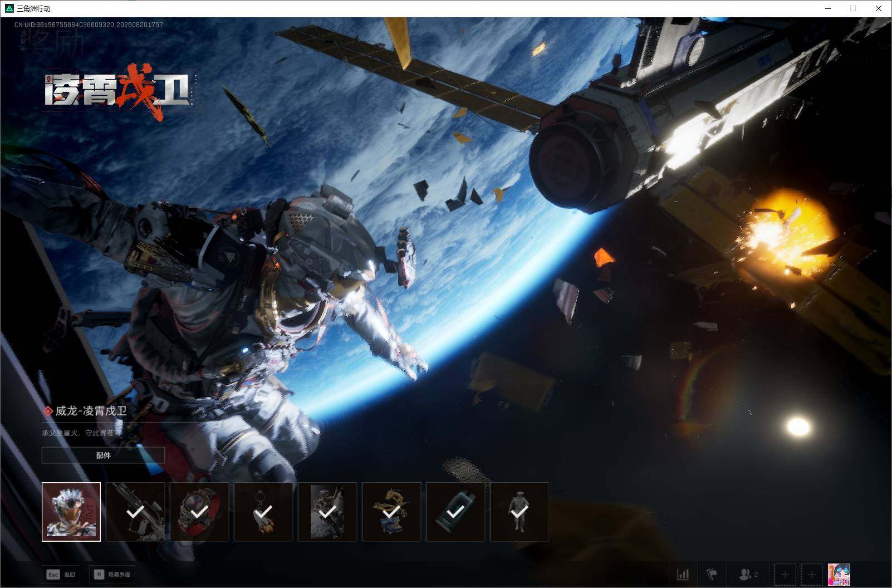Select the soldier figure reward item
892x588 pixels.
click(519, 512)
